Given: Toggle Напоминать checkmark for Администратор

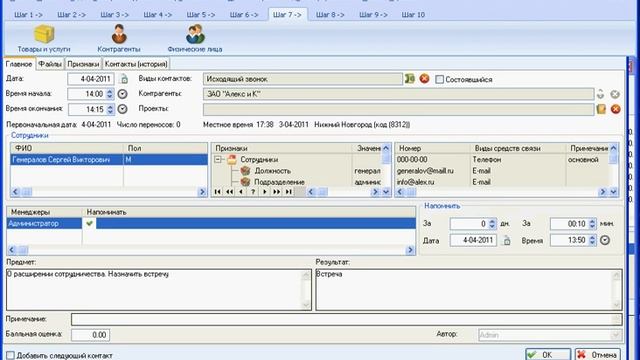Looking at the screenshot, I should click(x=89, y=223).
